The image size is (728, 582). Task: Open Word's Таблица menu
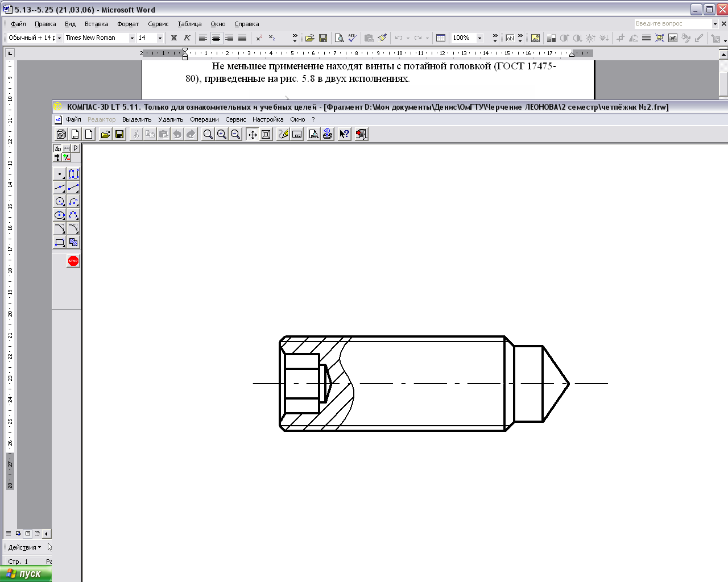pyautogui.click(x=189, y=24)
